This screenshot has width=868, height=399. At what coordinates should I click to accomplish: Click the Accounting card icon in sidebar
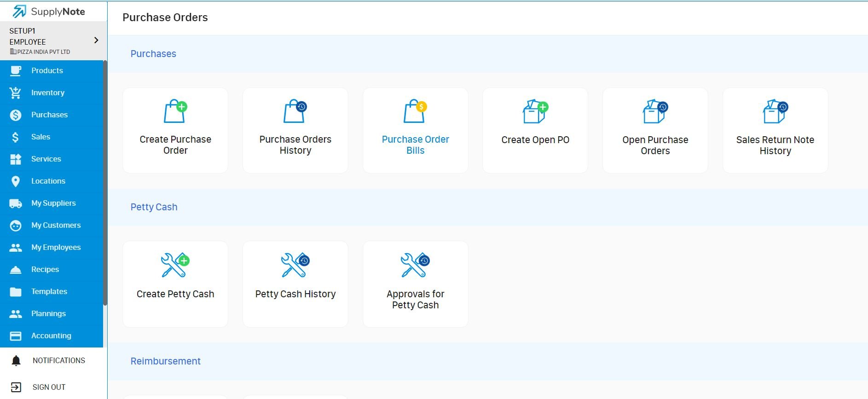tap(16, 336)
